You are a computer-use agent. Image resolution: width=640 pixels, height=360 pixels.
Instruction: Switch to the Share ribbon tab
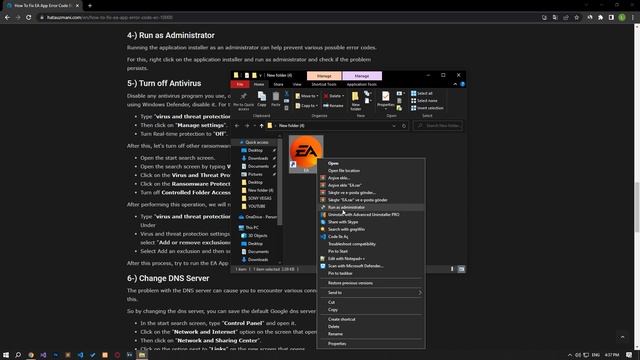pyautogui.click(x=278, y=84)
